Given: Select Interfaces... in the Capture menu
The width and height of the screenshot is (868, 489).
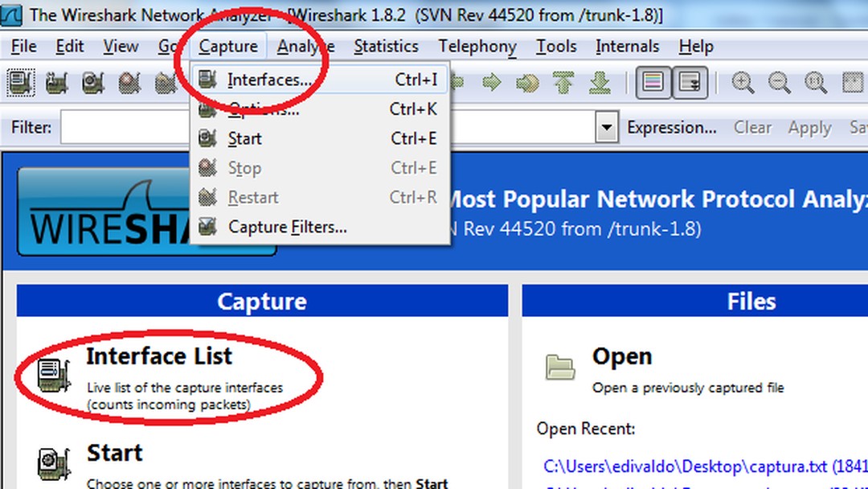Looking at the screenshot, I should pos(269,80).
